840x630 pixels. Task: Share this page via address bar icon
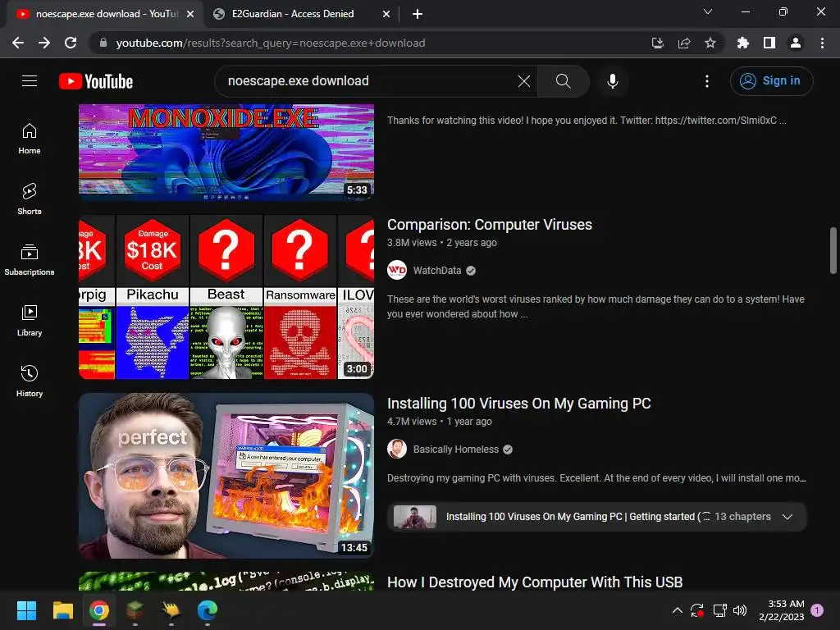coord(684,43)
